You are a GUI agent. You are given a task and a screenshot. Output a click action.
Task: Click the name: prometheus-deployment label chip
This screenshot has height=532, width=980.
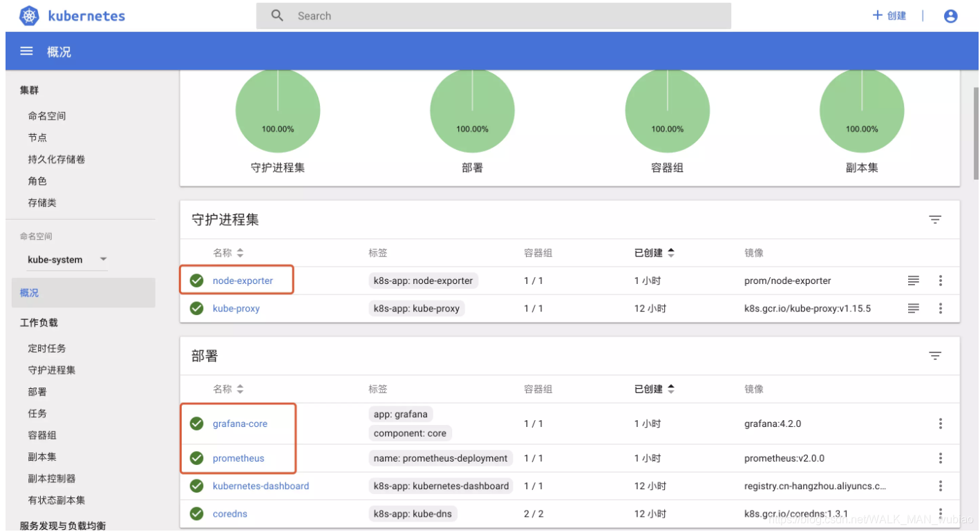(x=440, y=458)
